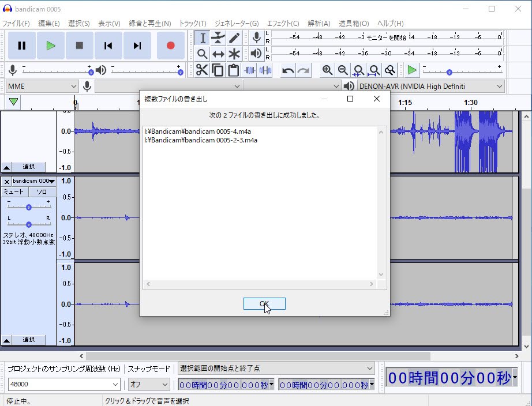Click the Undo arrow icon

click(287, 70)
